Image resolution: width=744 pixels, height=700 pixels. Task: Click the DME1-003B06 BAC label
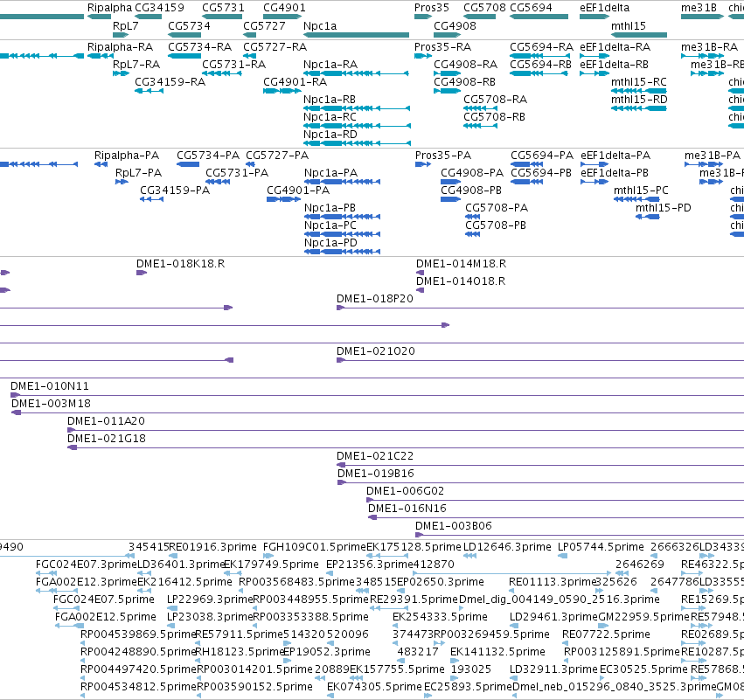(x=454, y=526)
